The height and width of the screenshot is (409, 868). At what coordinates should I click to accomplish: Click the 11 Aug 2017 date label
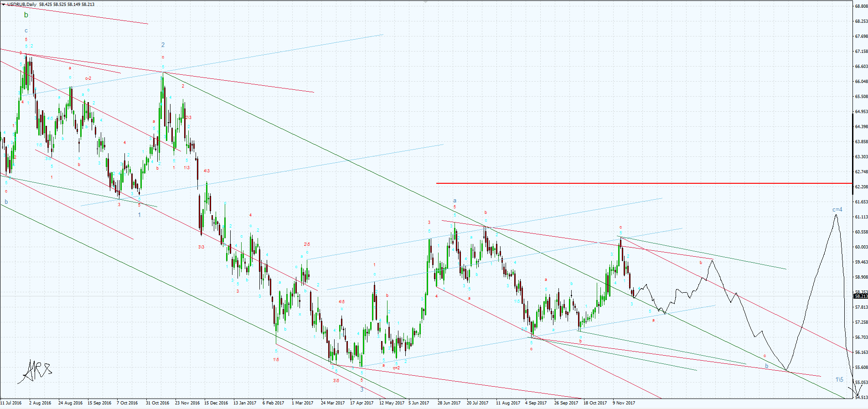pyautogui.click(x=508, y=403)
